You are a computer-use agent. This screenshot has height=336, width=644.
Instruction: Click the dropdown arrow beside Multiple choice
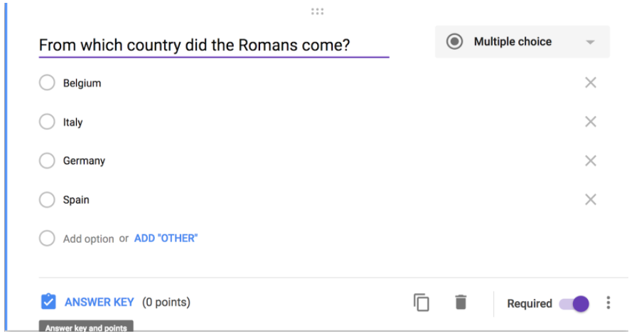tap(590, 43)
